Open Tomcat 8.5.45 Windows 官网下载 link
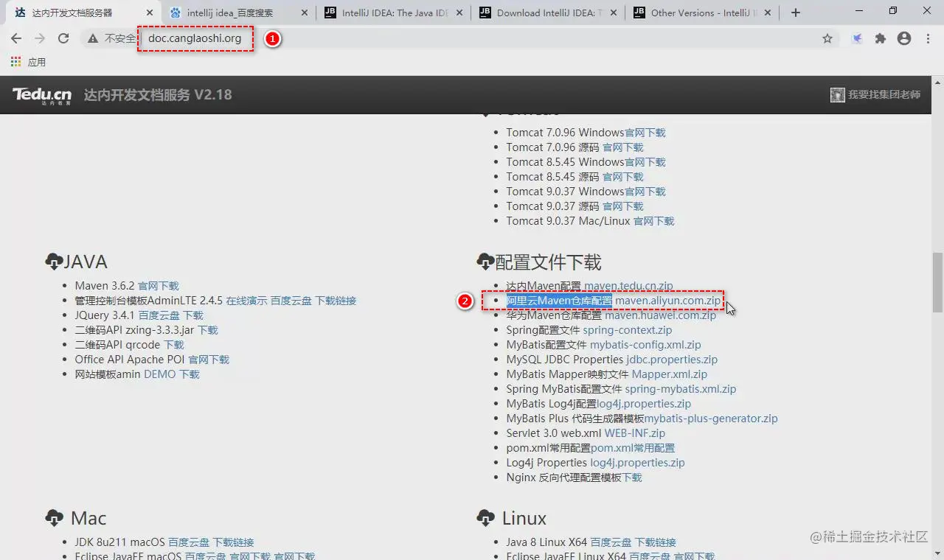This screenshot has height=560, width=944. [x=645, y=162]
